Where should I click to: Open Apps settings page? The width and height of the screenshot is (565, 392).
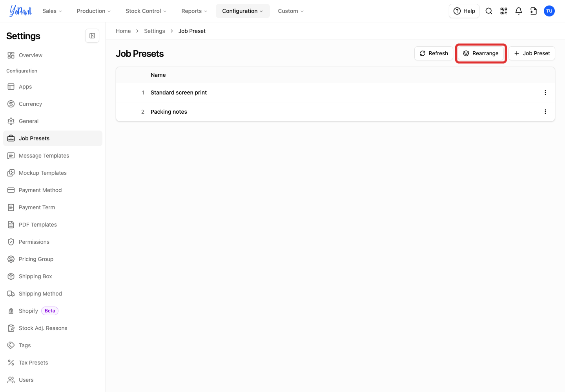coord(53,87)
